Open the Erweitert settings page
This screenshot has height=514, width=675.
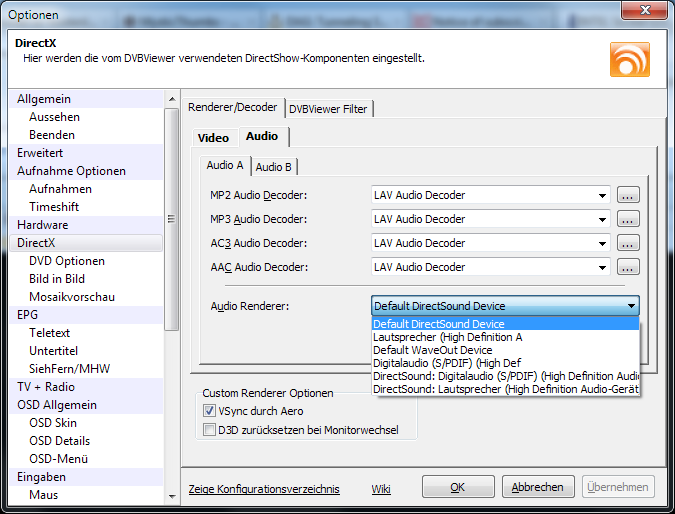tap(86, 153)
